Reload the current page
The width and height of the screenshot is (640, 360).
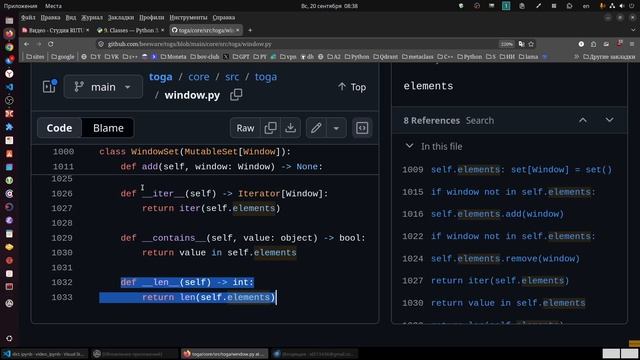[x=51, y=44]
